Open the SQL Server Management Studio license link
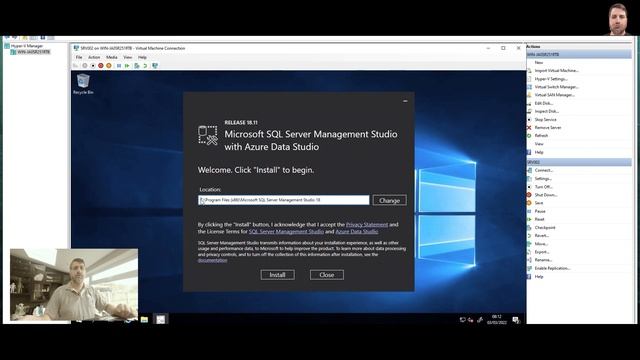This screenshot has width=640, height=360. click(286, 231)
